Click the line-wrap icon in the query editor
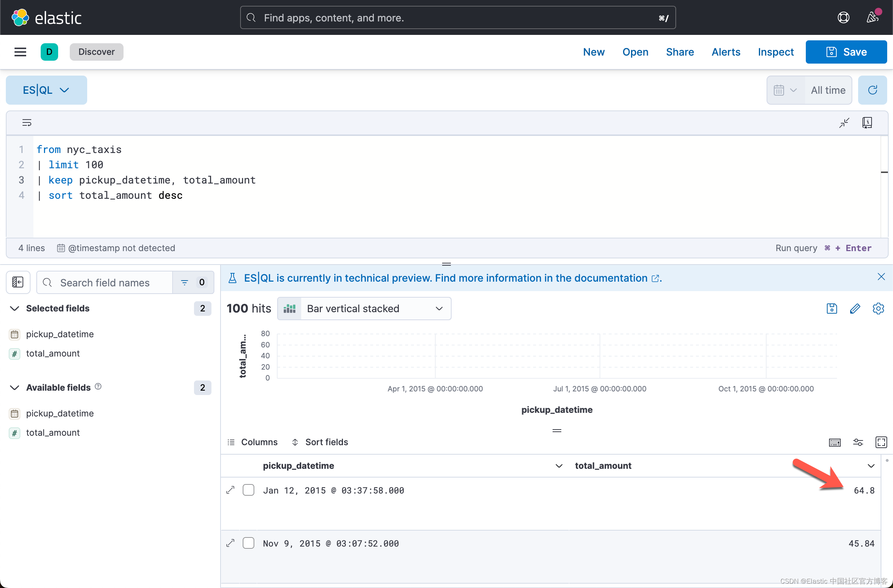Image resolution: width=893 pixels, height=588 pixels. (27, 122)
